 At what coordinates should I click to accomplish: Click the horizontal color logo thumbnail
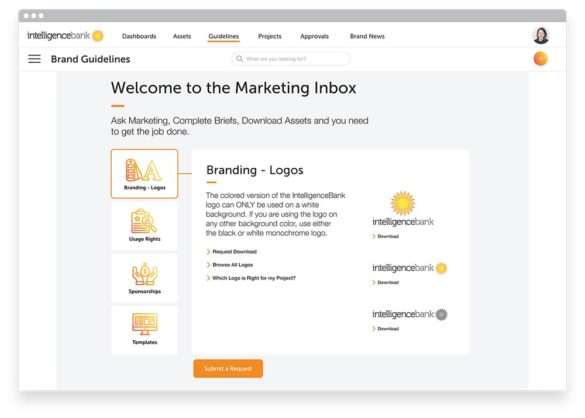tap(410, 268)
